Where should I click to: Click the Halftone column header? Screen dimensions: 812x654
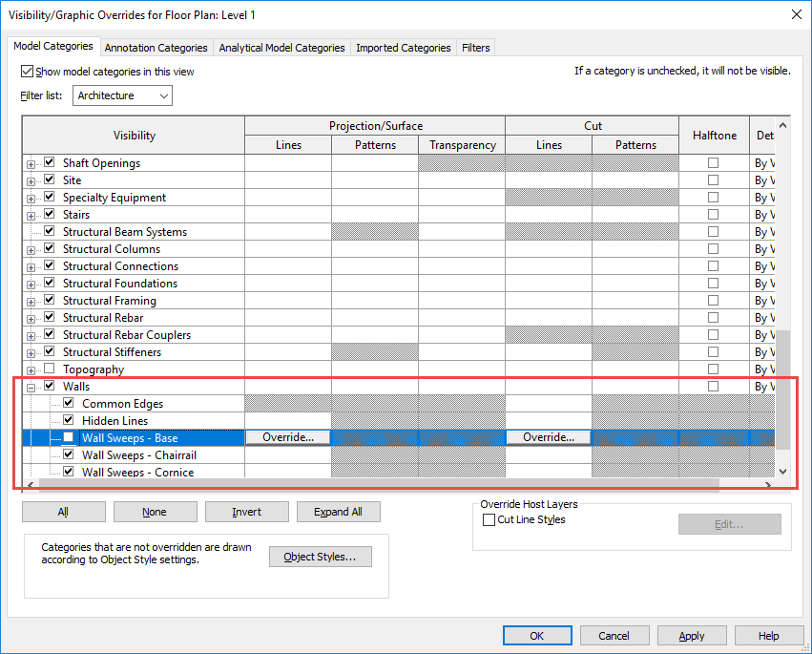click(715, 136)
